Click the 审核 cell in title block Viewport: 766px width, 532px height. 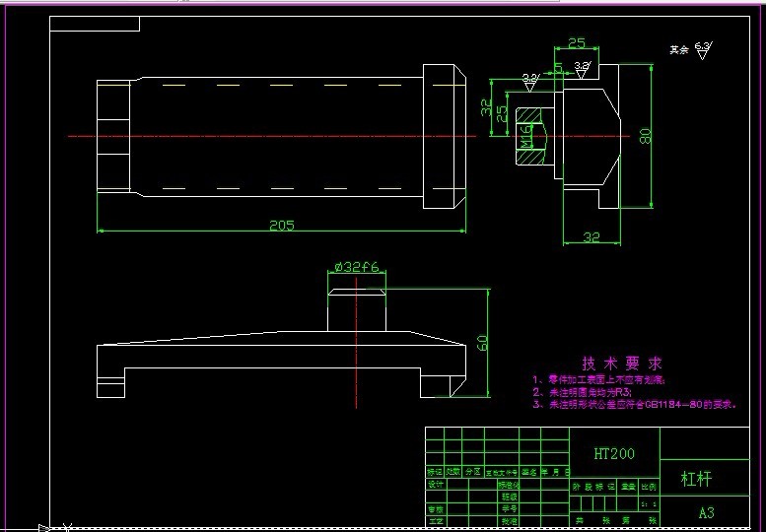(x=436, y=509)
